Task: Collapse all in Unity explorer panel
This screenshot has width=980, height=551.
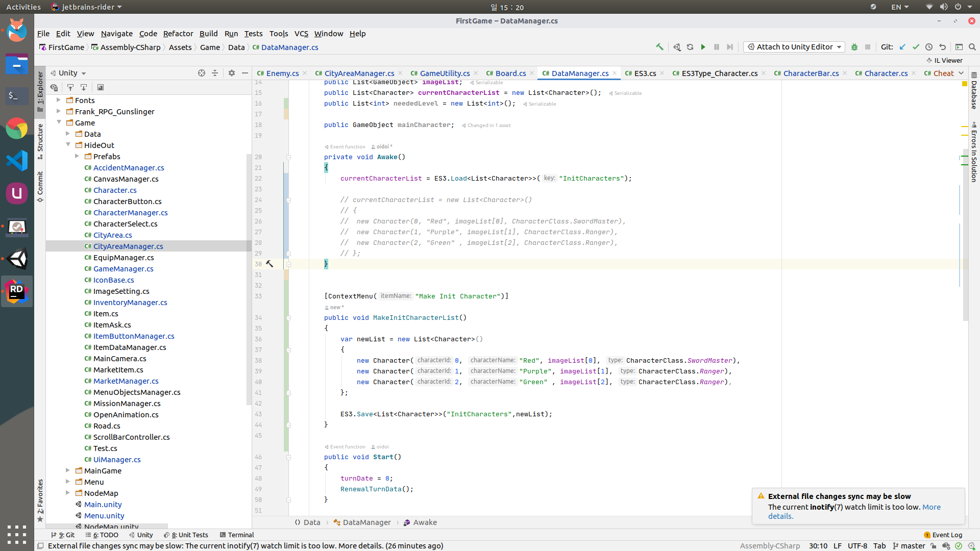Action: pyautogui.click(x=215, y=73)
